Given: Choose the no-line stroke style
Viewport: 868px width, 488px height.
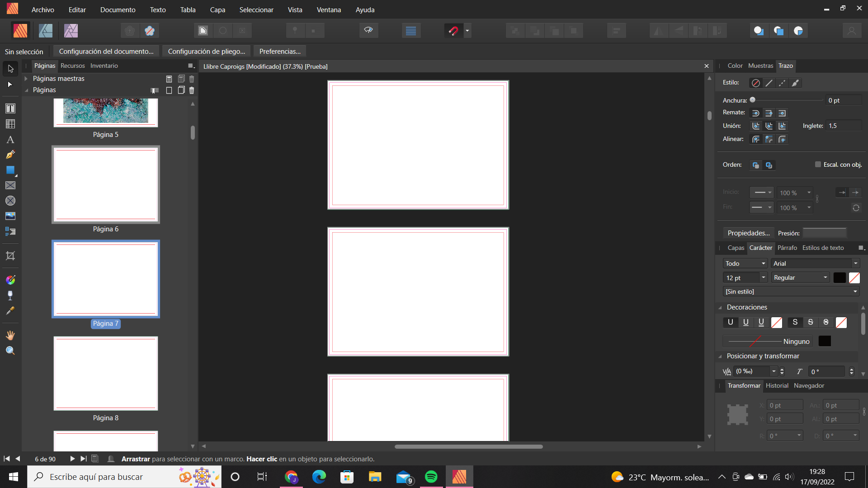Looking at the screenshot, I should click(x=756, y=83).
